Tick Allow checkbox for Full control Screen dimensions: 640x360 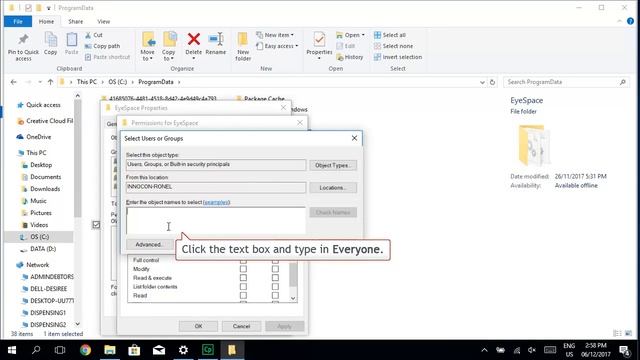point(243,260)
